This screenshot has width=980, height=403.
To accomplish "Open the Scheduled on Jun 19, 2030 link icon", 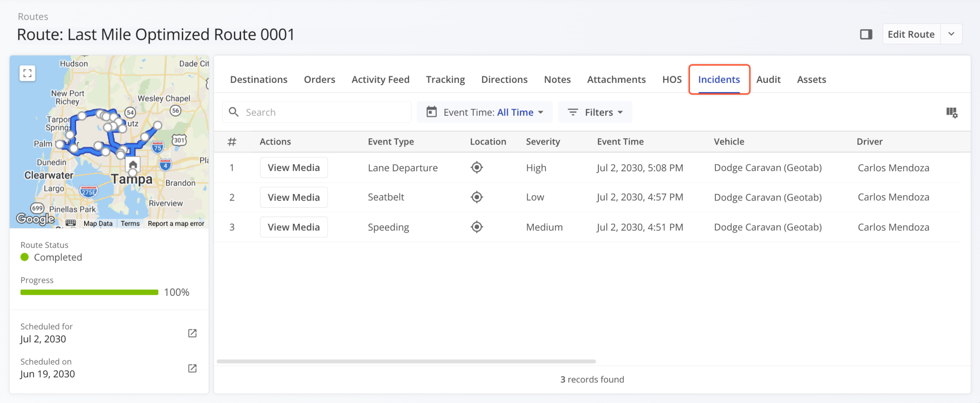I will click(192, 368).
